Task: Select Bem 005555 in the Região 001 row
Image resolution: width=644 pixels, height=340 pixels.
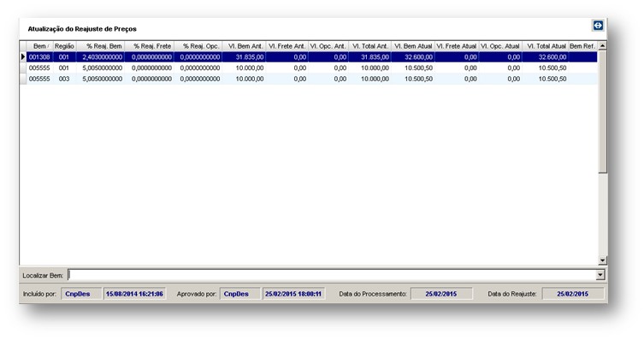Action: click(40, 67)
